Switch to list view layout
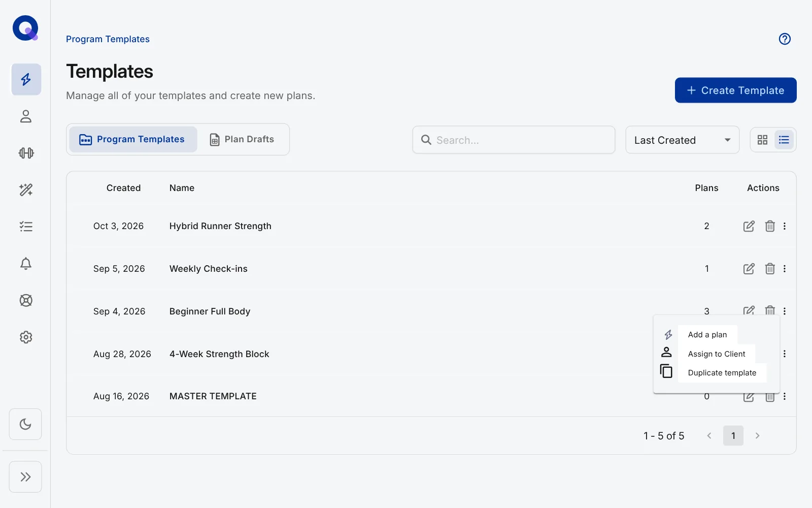812x508 pixels. (x=784, y=140)
